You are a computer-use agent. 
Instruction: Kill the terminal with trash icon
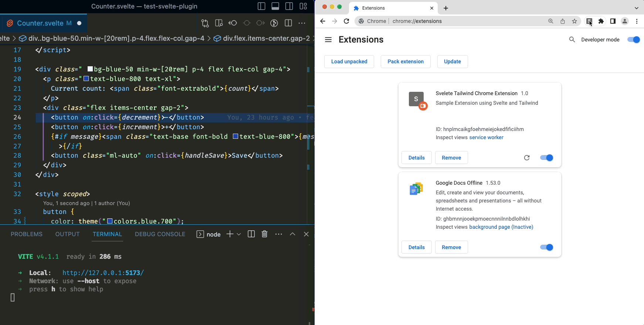(x=265, y=234)
